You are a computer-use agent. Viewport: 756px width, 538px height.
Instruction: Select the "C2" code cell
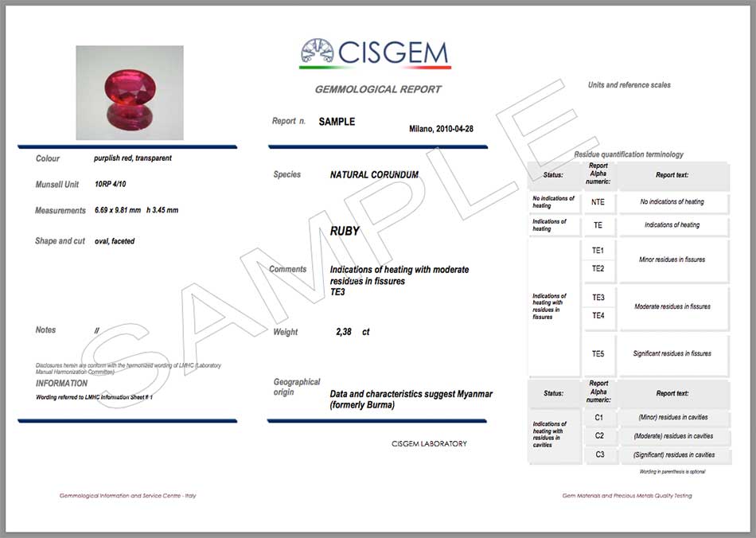coord(599,436)
